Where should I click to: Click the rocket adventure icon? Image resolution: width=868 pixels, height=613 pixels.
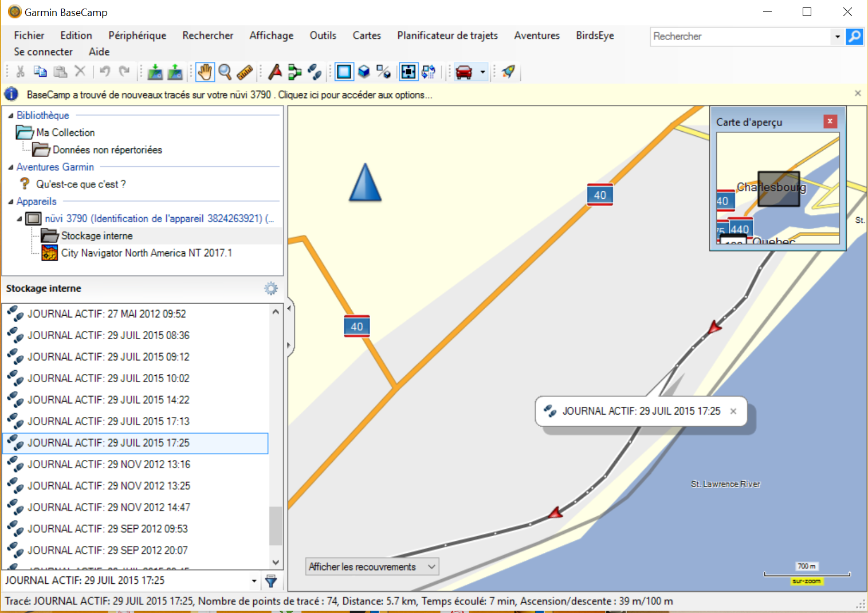click(508, 72)
